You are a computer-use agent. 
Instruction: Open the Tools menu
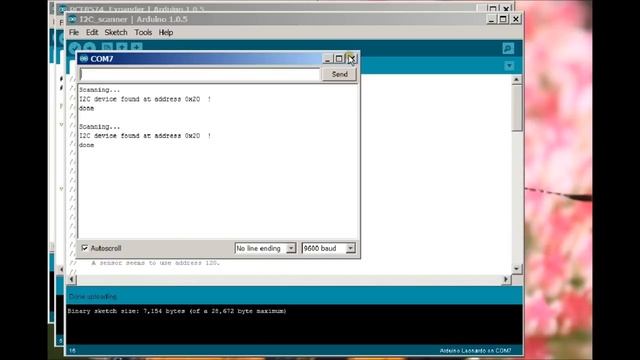click(143, 32)
